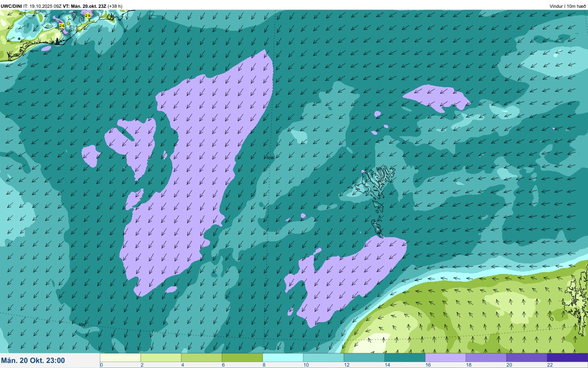This screenshot has width=588, height=368.
Task: Click the legend scale number '16'
Action: (428, 365)
